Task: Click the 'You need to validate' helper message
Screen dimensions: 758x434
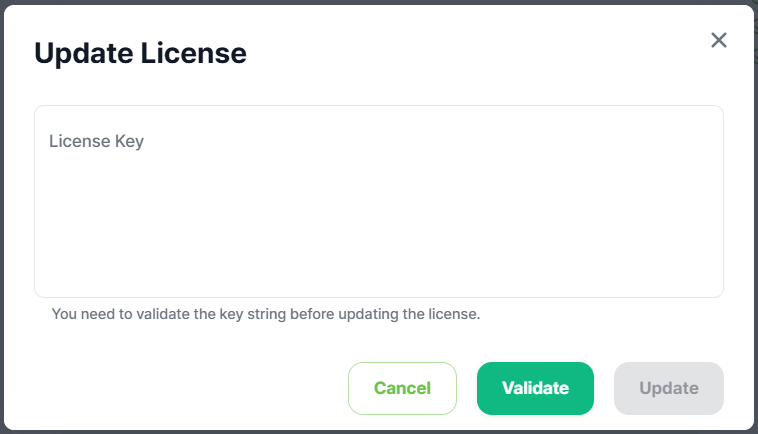Action: 266,314
